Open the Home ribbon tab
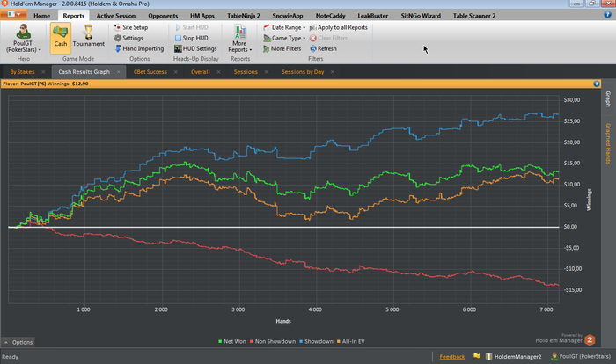Viewport: 616px width, 364px height. tap(41, 16)
